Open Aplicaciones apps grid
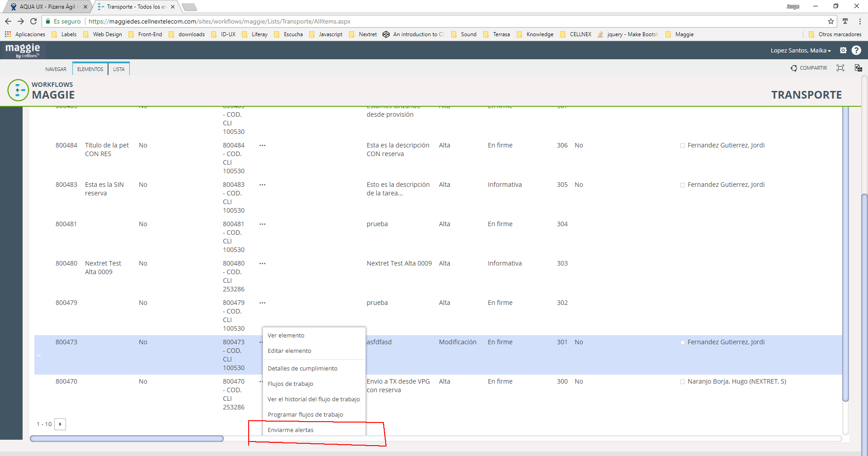Image resolution: width=868 pixels, height=456 pixels. 25,34
